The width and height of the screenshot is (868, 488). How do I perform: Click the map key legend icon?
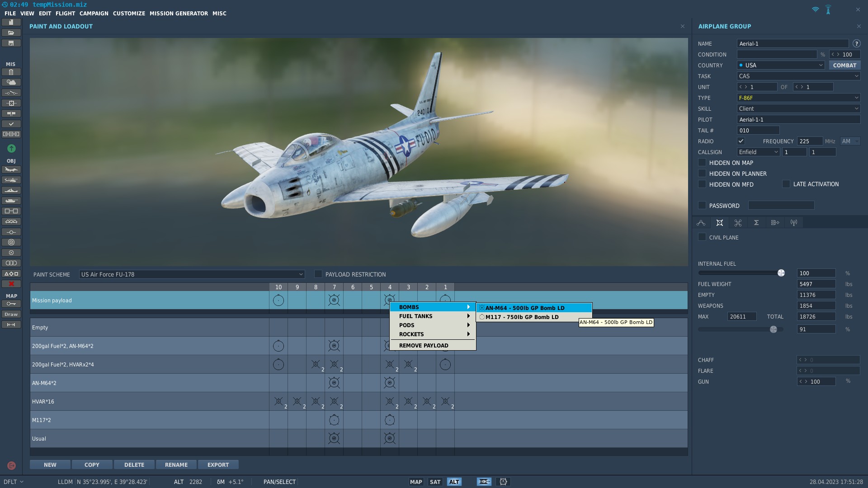[11, 304]
